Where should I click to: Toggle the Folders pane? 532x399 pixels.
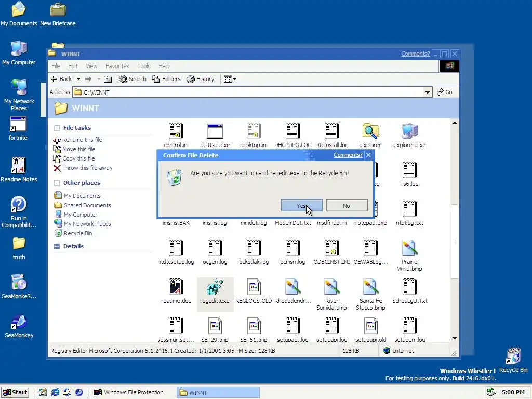click(166, 79)
